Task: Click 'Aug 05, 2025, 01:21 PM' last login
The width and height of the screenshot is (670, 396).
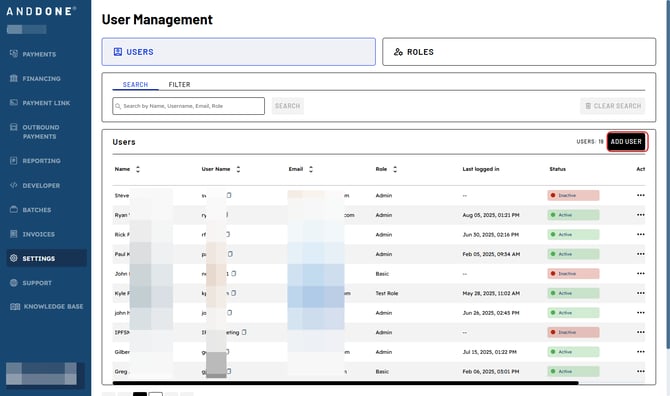Action: click(491, 215)
